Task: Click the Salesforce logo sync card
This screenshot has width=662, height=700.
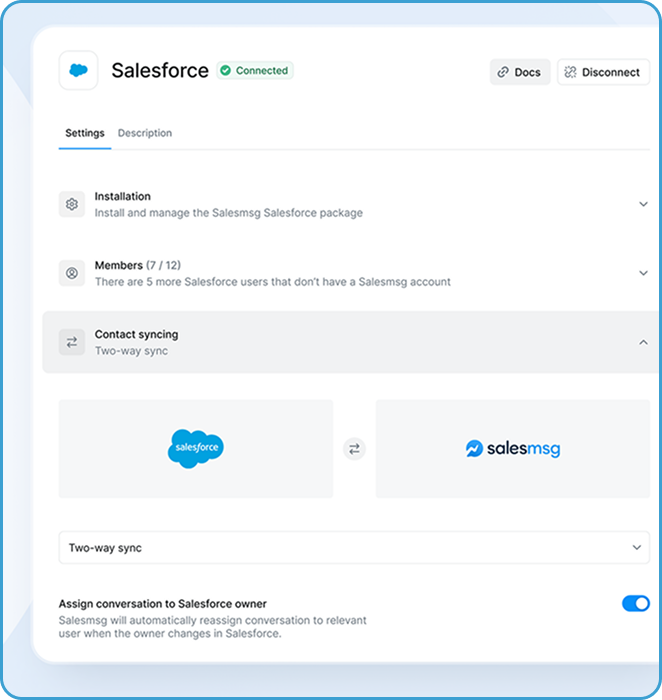Action: click(x=196, y=449)
